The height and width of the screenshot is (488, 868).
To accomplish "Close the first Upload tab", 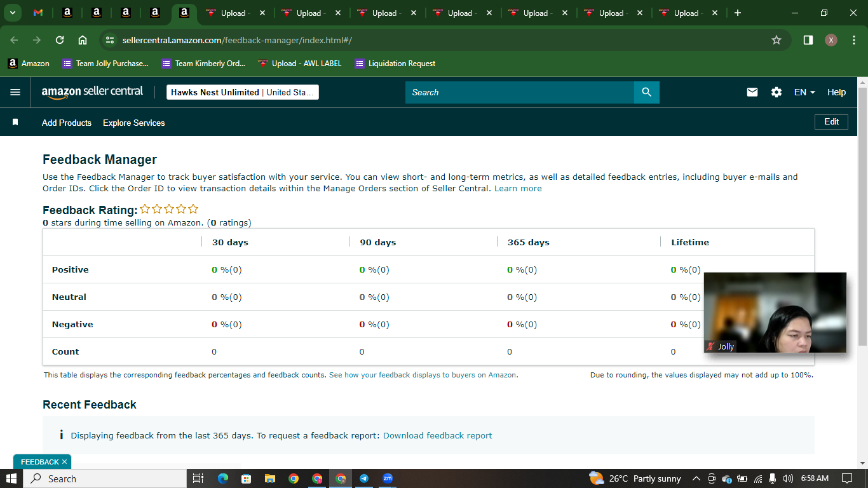I will tap(262, 13).
